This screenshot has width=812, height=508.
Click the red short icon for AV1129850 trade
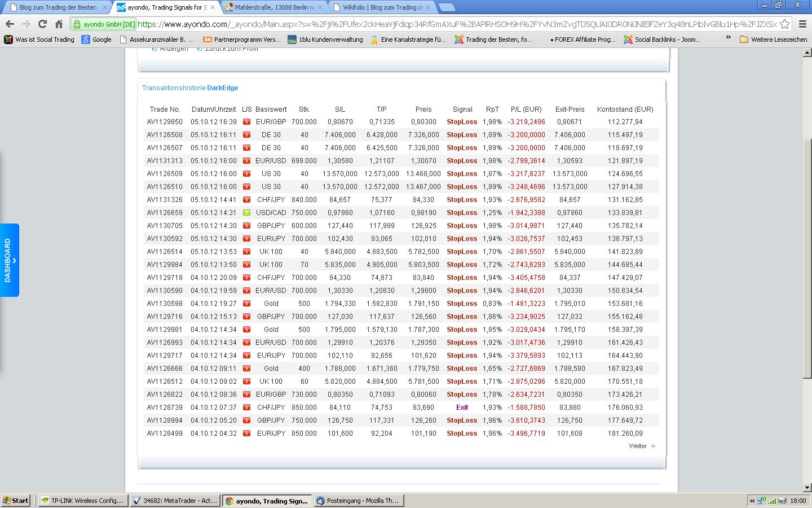[246, 122]
